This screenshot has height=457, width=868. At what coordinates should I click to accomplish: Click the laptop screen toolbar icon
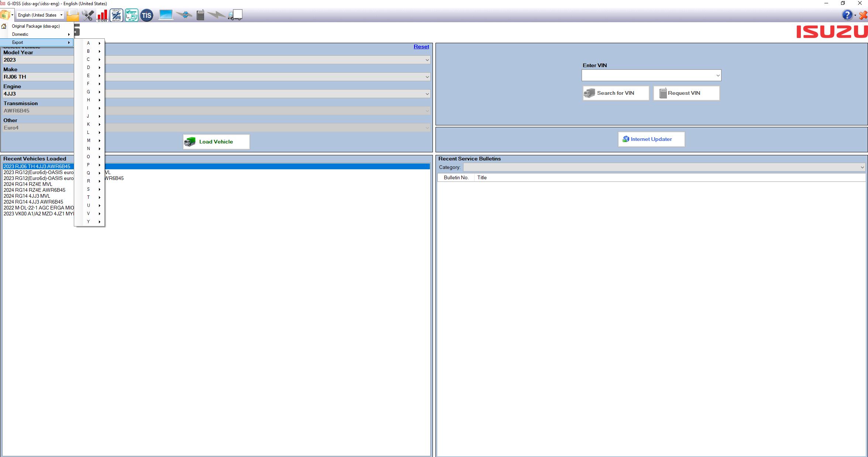[166, 15]
